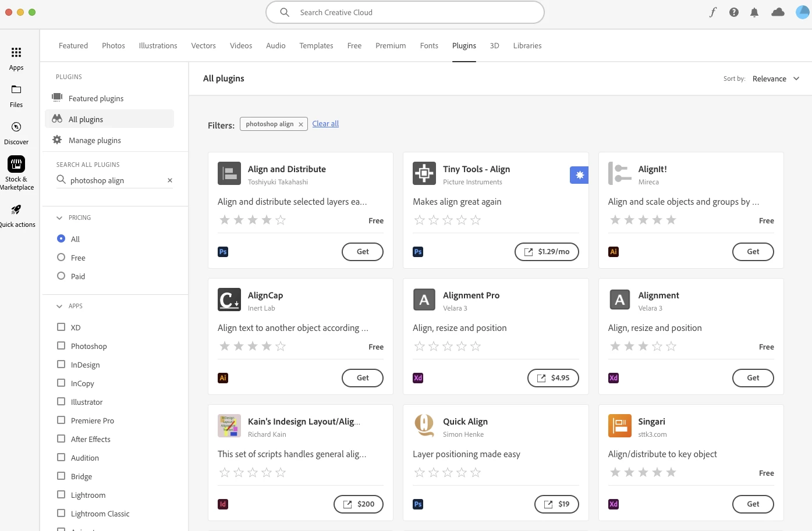
Task: Click Photoshop badge on Align and Distribute card
Action: click(x=223, y=252)
